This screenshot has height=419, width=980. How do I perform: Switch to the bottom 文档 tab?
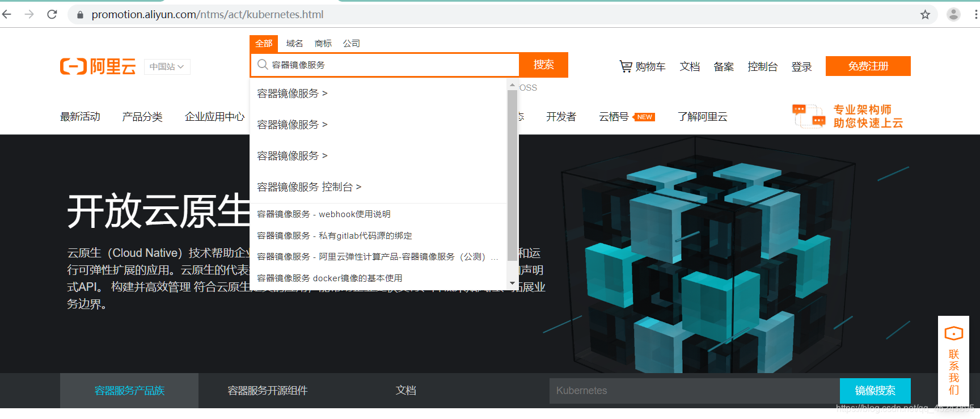click(405, 391)
